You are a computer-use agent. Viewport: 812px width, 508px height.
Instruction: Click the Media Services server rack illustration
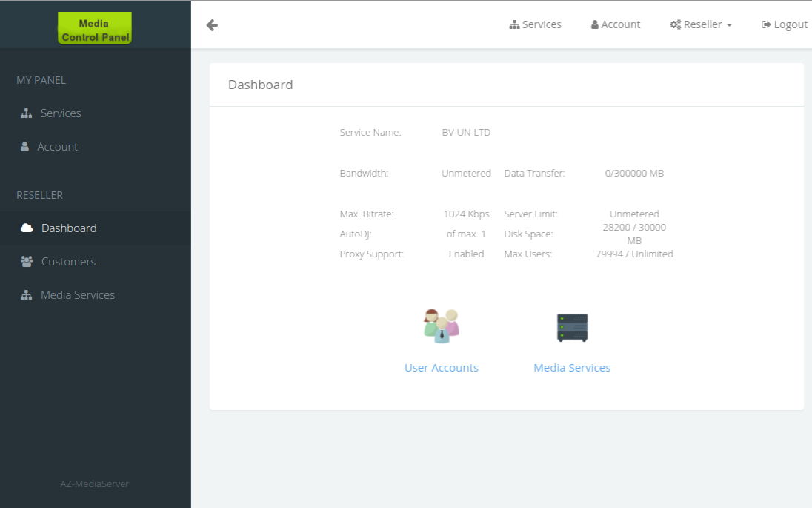(x=572, y=328)
